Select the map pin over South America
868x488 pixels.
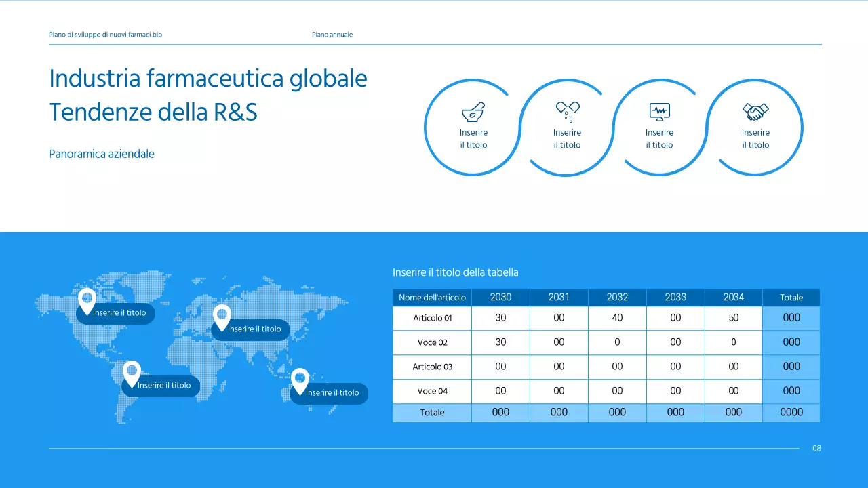pyautogui.click(x=132, y=371)
